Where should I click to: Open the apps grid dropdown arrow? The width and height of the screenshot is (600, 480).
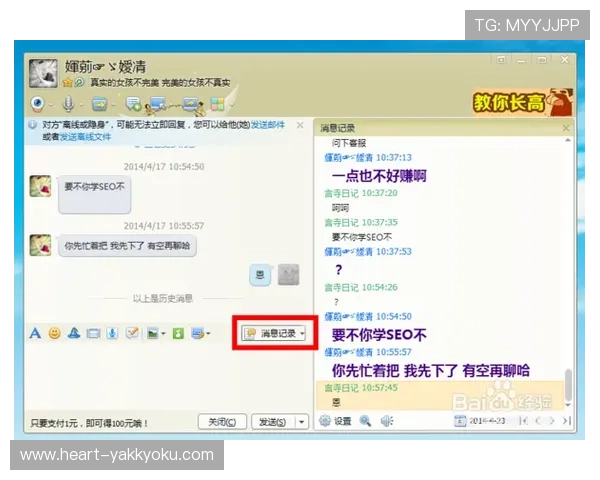pyautogui.click(x=232, y=104)
